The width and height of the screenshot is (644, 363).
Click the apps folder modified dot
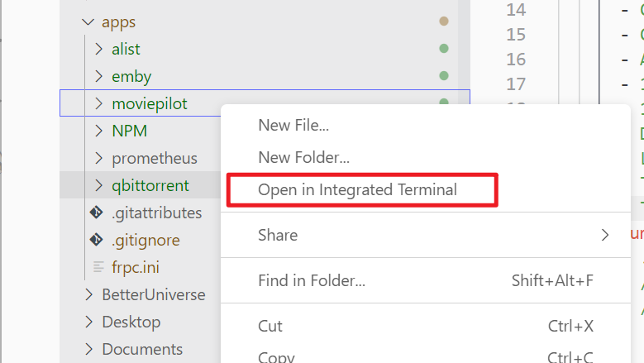click(444, 21)
